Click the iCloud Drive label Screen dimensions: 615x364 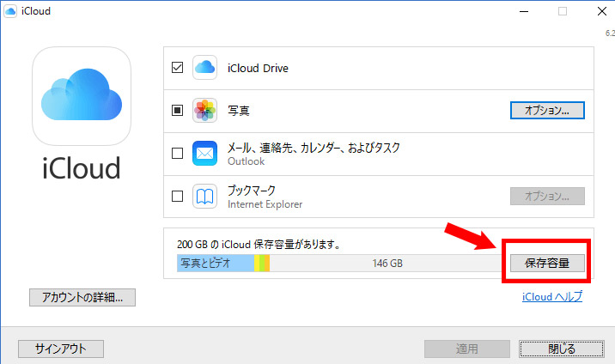click(x=258, y=68)
